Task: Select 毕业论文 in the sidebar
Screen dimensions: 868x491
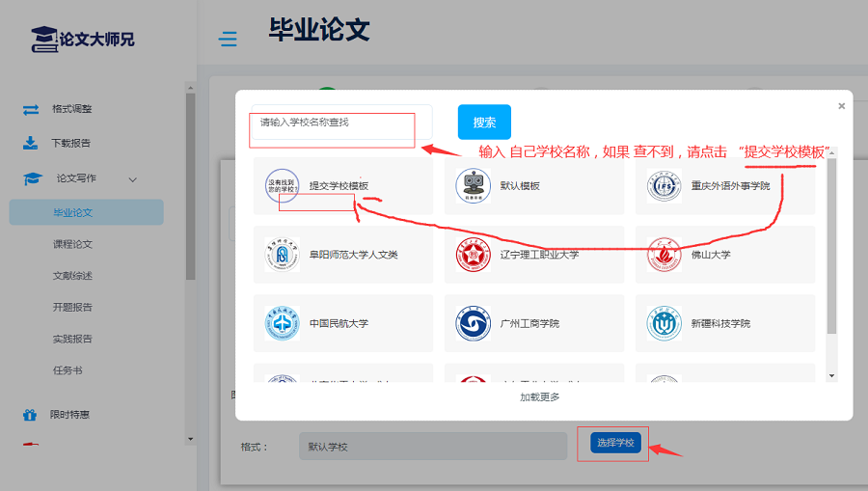Action: pyautogui.click(x=87, y=212)
